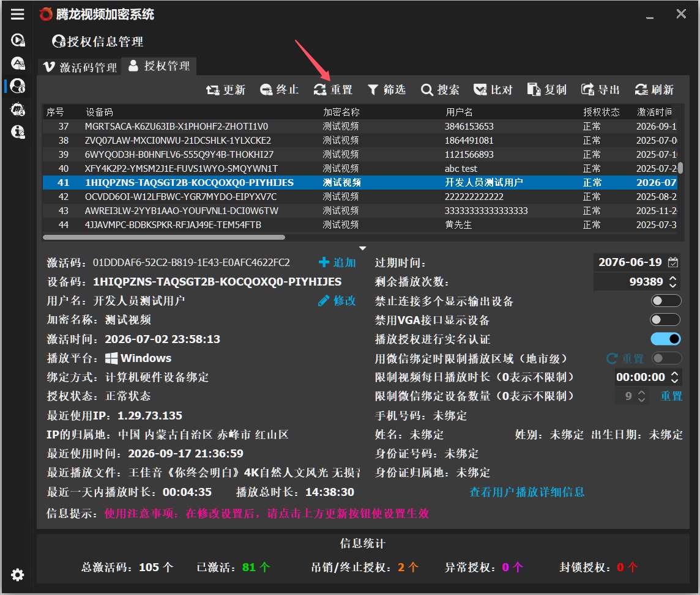Click the 终止 terminate toolbar button
Screen dimensions: 700x595
click(x=279, y=90)
